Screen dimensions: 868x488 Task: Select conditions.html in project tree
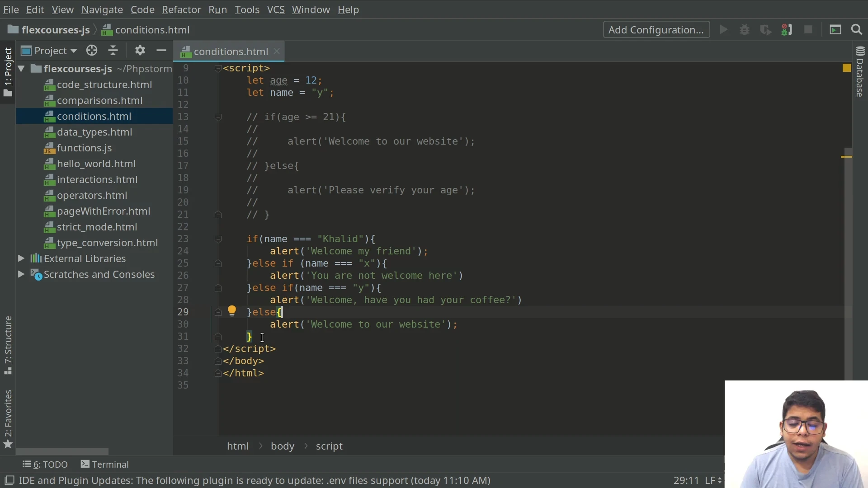(x=94, y=116)
